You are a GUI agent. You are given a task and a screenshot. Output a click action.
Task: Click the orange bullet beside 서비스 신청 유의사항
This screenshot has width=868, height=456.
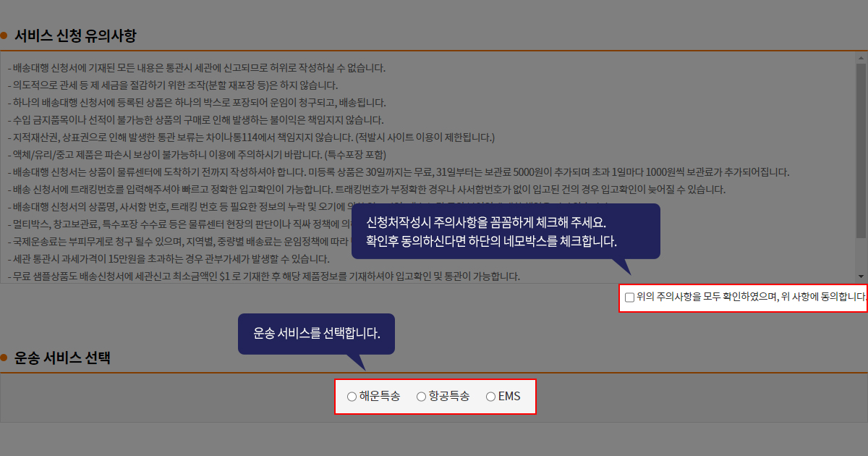click(4, 35)
